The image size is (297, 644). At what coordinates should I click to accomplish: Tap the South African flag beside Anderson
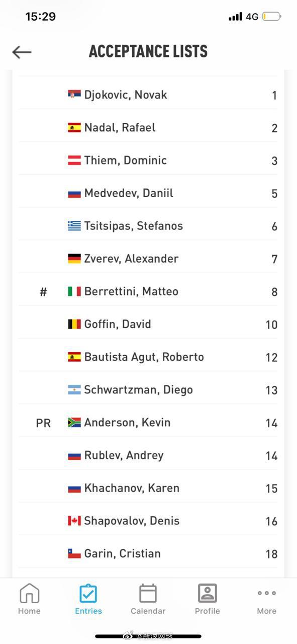click(74, 423)
